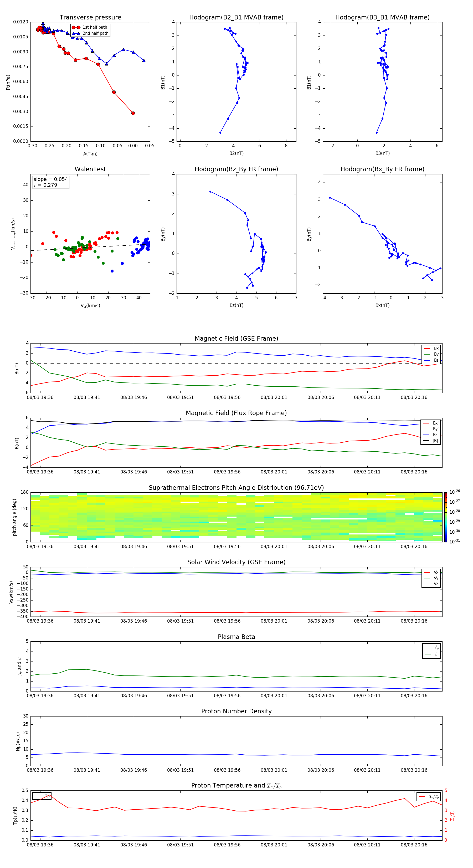Click the By legend entry in GSE magnetic field plot
This screenshot has width=473, height=868.
(x=431, y=355)
